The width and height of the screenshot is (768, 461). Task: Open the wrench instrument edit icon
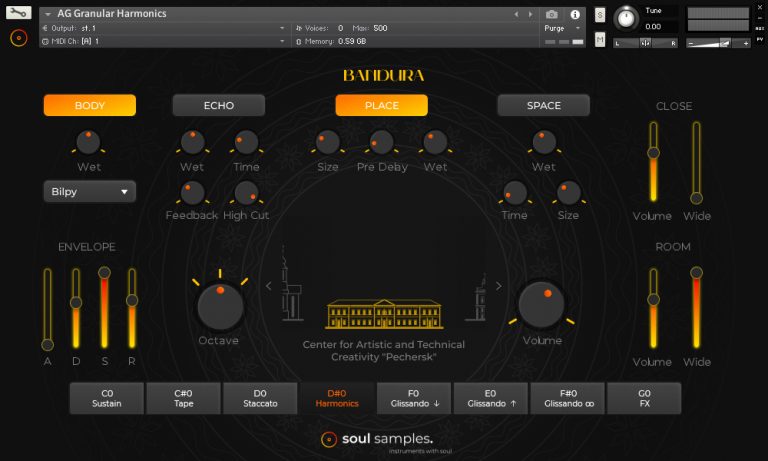19,12
